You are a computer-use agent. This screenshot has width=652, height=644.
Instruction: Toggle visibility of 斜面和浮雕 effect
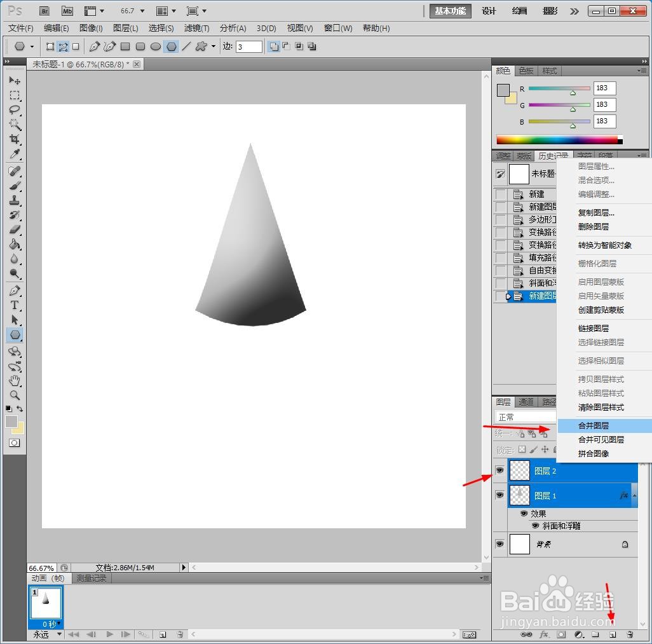tap(536, 526)
